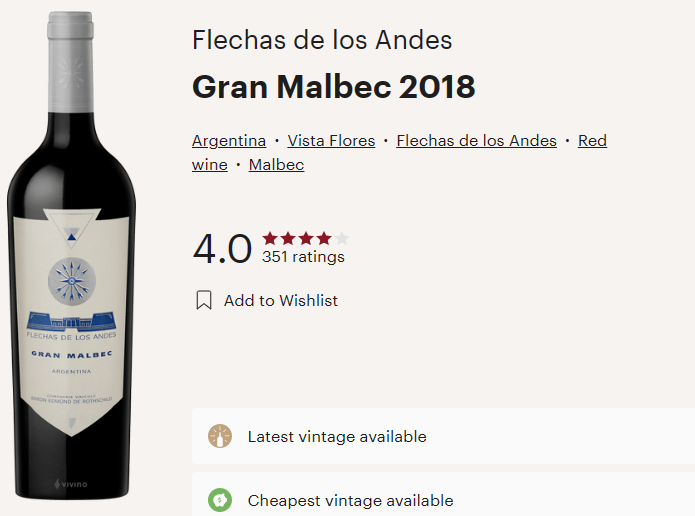Viewport: 695px width, 516px height.
Task: Open the Argentina country link
Action: (x=229, y=141)
